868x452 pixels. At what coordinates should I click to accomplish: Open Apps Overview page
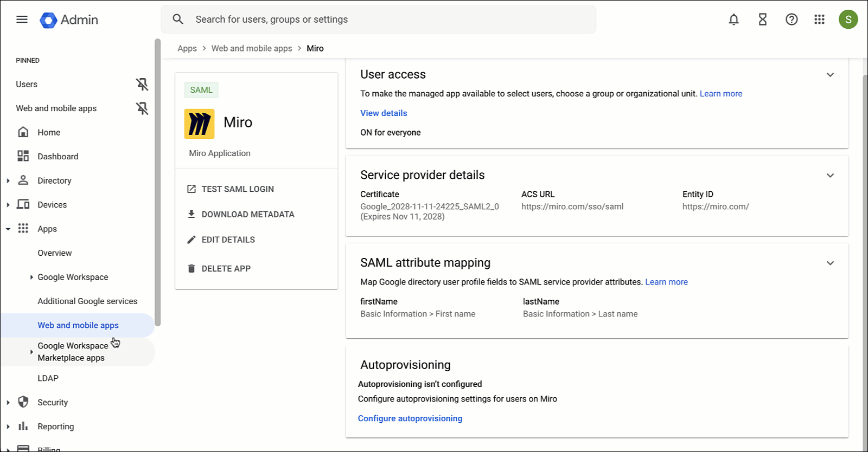click(54, 253)
